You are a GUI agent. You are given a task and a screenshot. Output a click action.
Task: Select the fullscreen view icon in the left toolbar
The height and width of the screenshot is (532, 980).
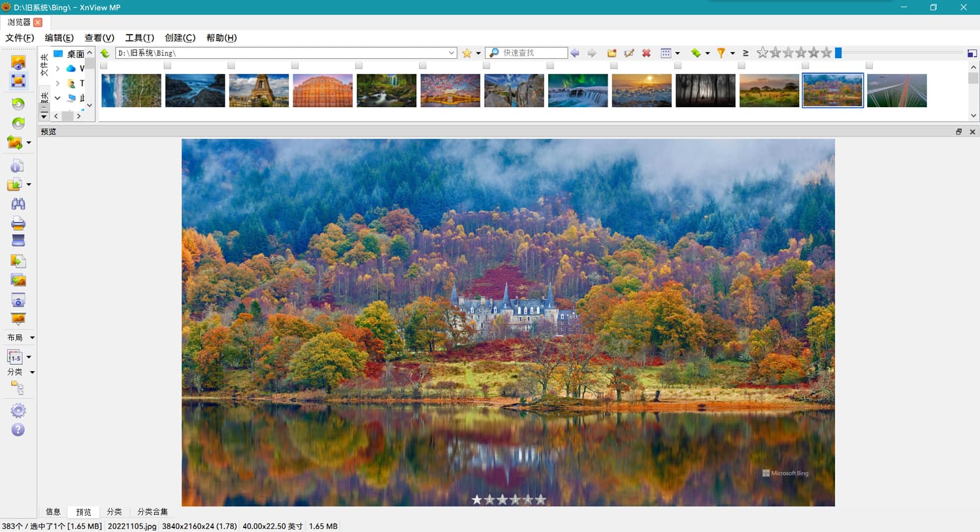click(x=18, y=81)
